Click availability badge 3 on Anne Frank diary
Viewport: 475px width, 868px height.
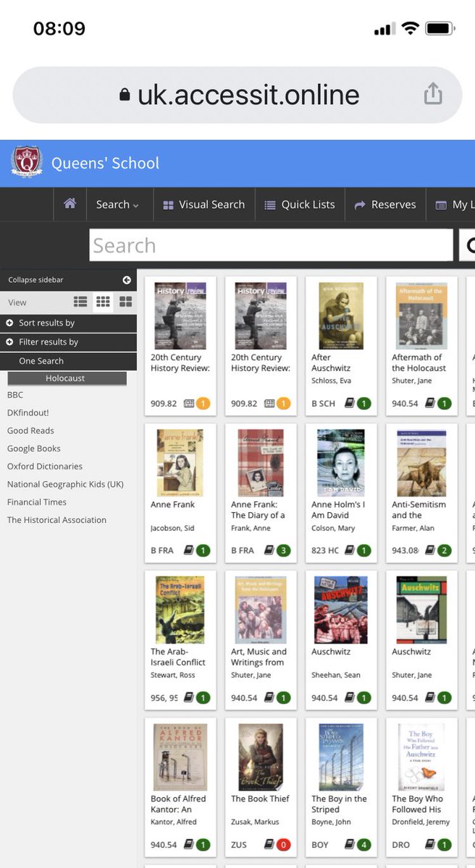tap(284, 550)
